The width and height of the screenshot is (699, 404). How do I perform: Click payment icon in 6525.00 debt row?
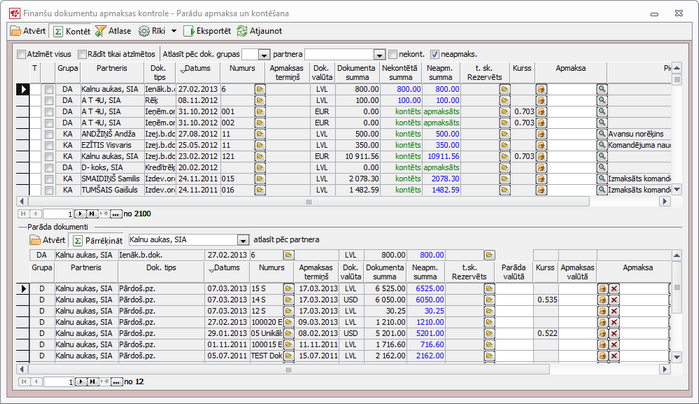coord(603,289)
